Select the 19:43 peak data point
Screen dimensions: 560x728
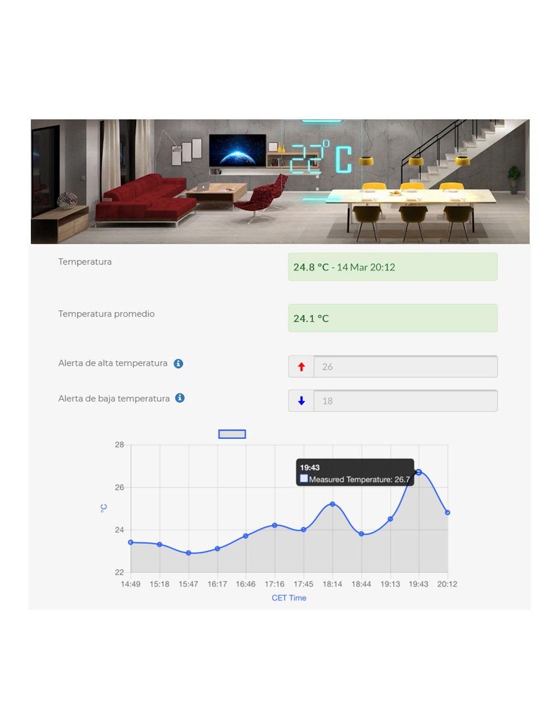pyautogui.click(x=418, y=472)
